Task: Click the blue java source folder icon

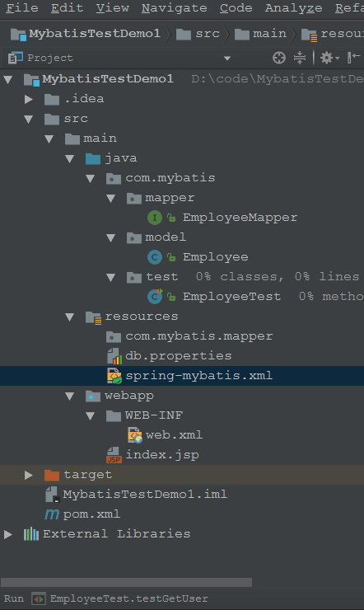Action: pyautogui.click(x=93, y=159)
